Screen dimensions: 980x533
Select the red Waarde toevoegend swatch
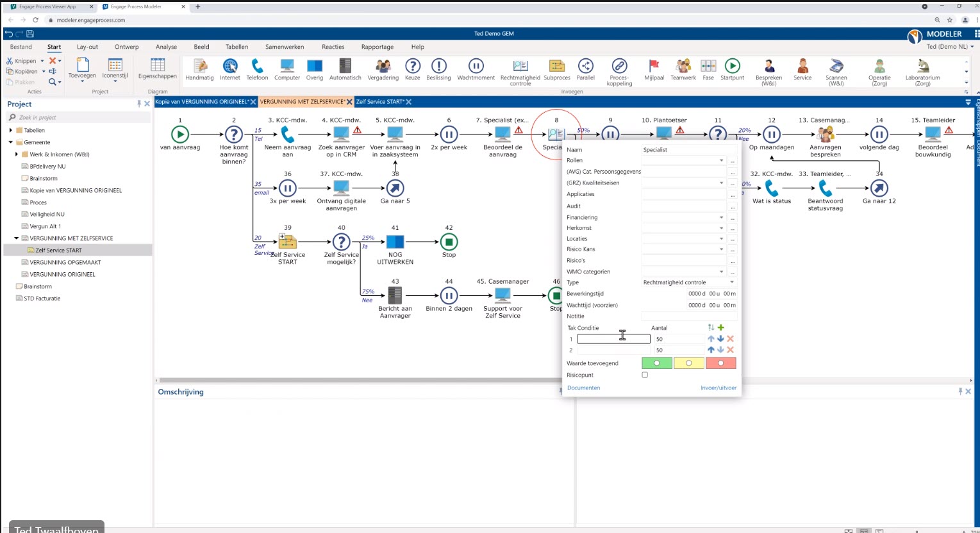tap(720, 363)
